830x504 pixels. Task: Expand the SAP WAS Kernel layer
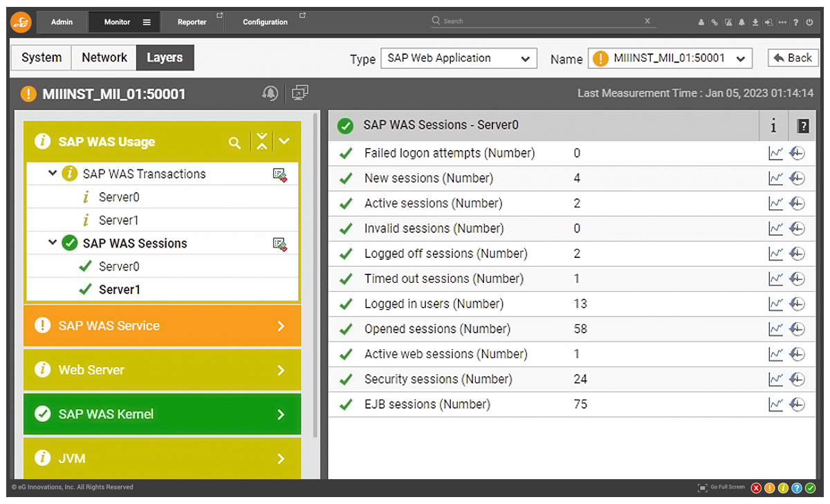click(163, 414)
